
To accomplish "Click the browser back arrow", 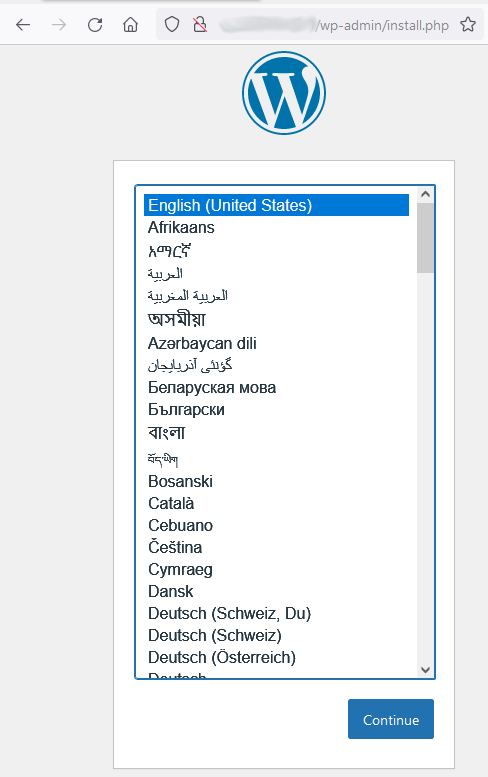I will (x=23, y=24).
